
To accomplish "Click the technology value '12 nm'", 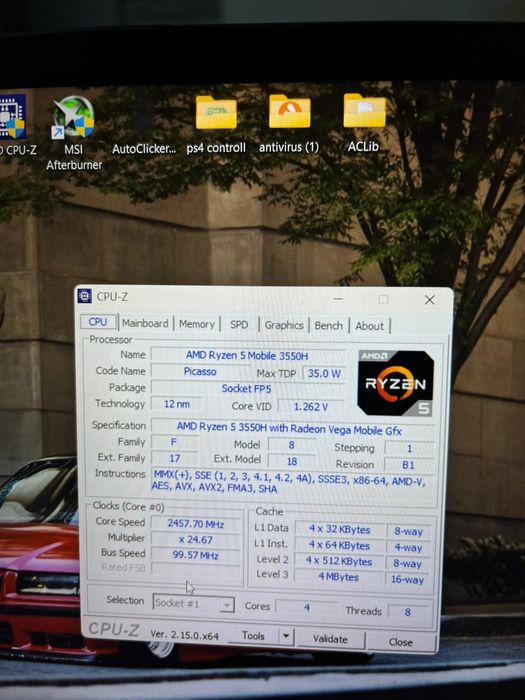I will [x=177, y=404].
